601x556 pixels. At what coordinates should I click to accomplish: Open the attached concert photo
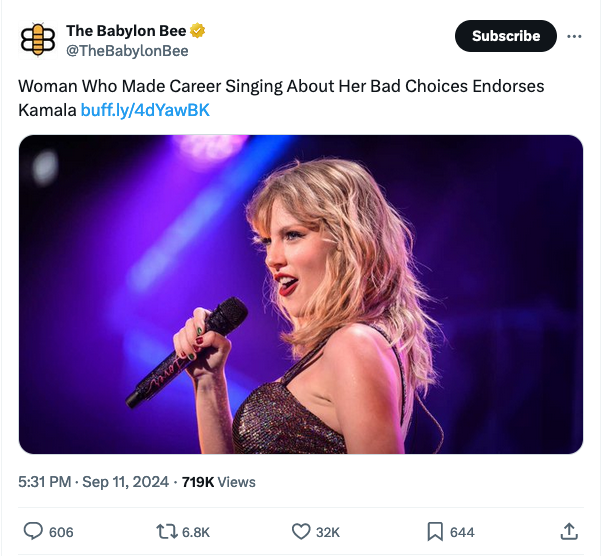300,294
